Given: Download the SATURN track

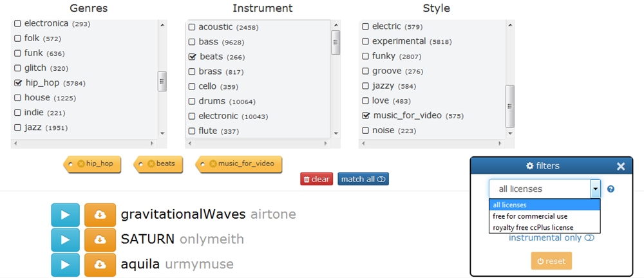Looking at the screenshot, I should tap(100, 239).
